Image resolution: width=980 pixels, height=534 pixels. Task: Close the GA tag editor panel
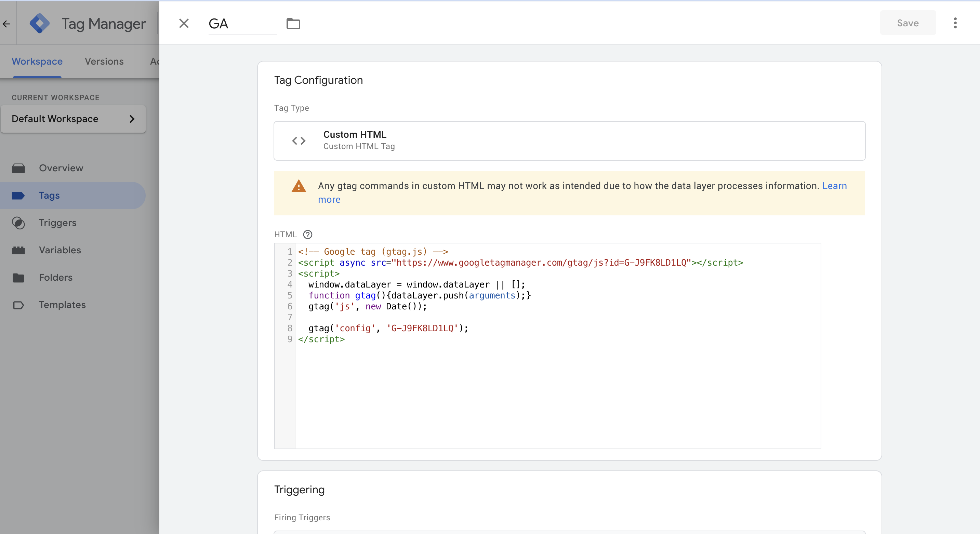pos(184,24)
